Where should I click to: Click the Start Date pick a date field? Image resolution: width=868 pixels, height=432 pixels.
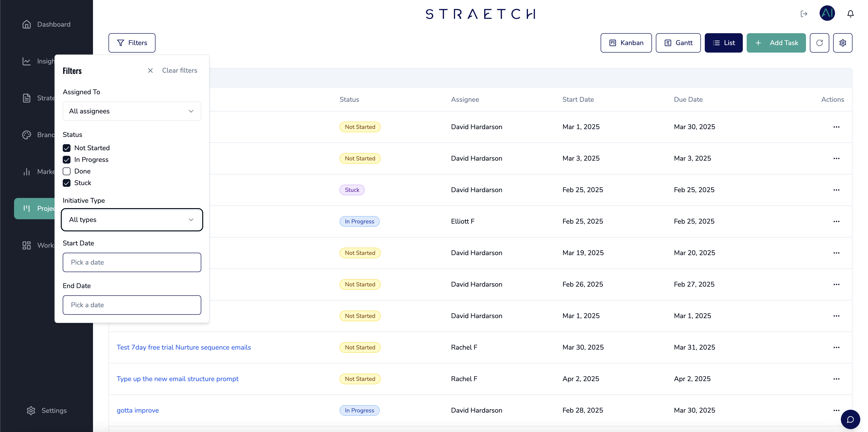[132, 262]
